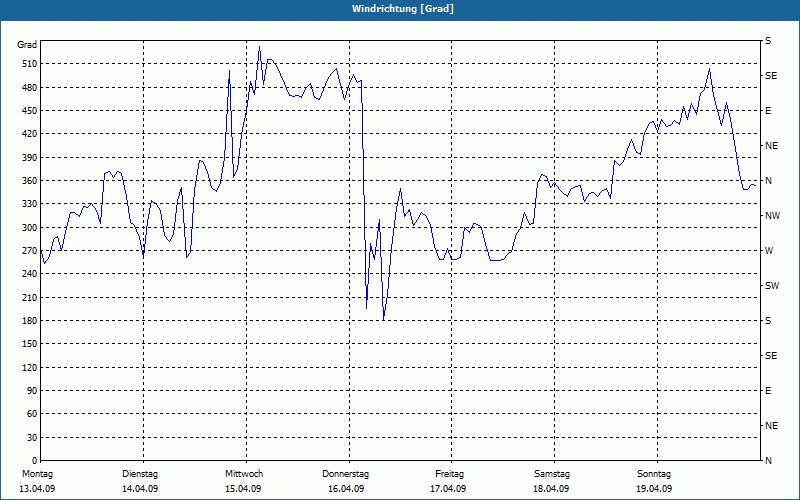
Task: Click the 300 degree axis label
Action: coord(30,228)
